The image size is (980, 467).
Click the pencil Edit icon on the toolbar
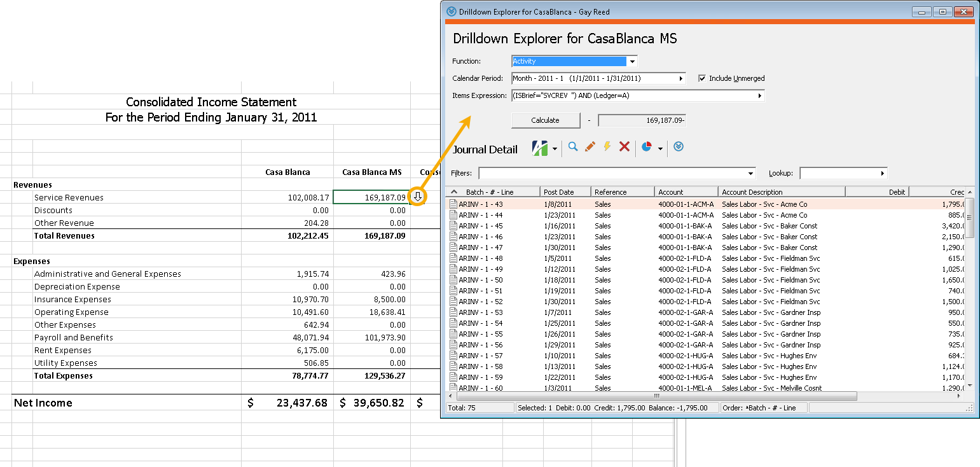pos(590,146)
